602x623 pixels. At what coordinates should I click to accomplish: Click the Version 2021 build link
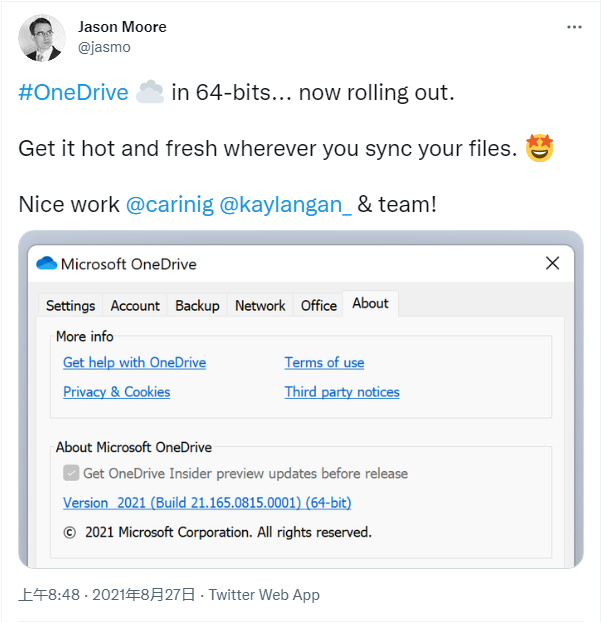[207, 503]
